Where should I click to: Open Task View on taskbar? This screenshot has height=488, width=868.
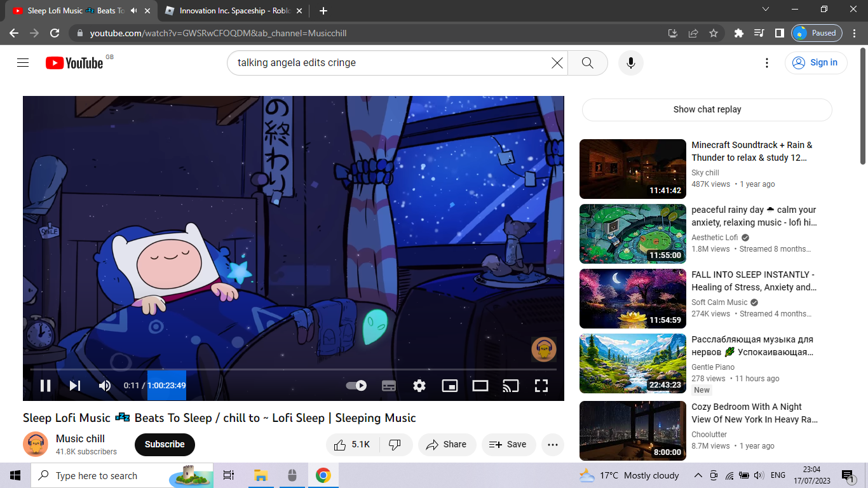[229, 475]
